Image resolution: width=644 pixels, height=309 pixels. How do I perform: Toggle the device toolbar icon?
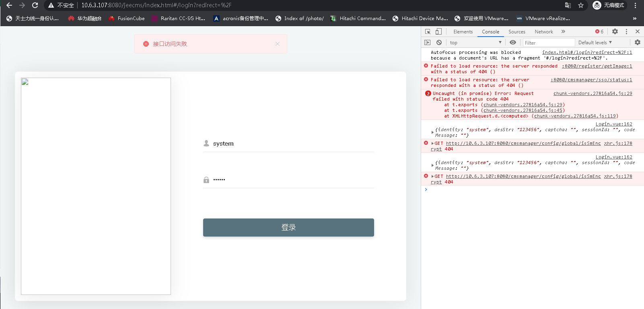[438, 31]
